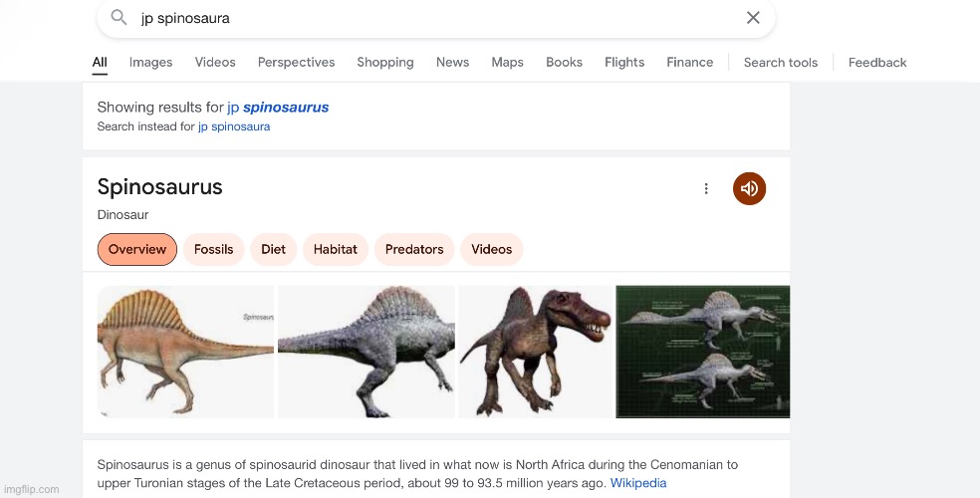980x498 pixels.
Task: Select the Maps tab
Action: pyautogui.click(x=507, y=62)
